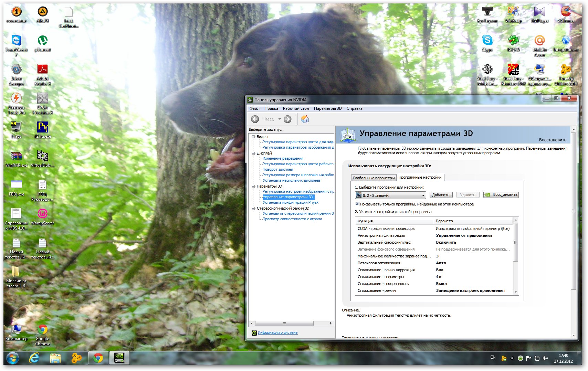Select the ICQ7.5 desktop icon
The height and width of the screenshot is (371, 588).
[x=513, y=43]
